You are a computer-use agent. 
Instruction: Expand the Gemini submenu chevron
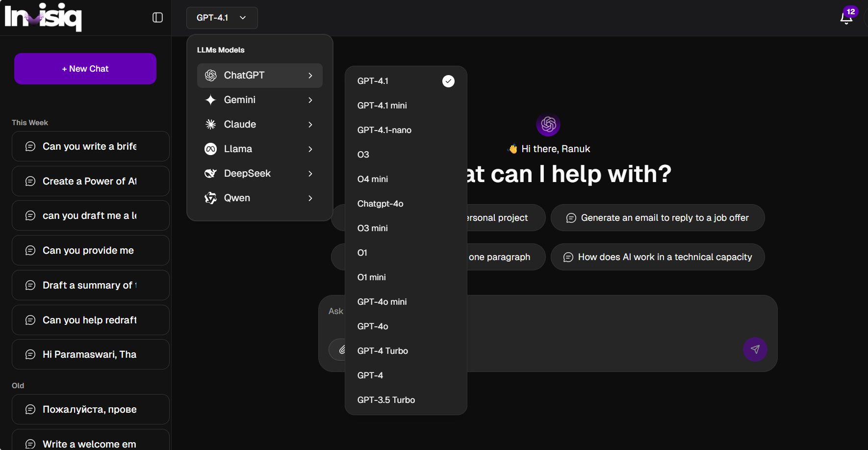[310, 100]
